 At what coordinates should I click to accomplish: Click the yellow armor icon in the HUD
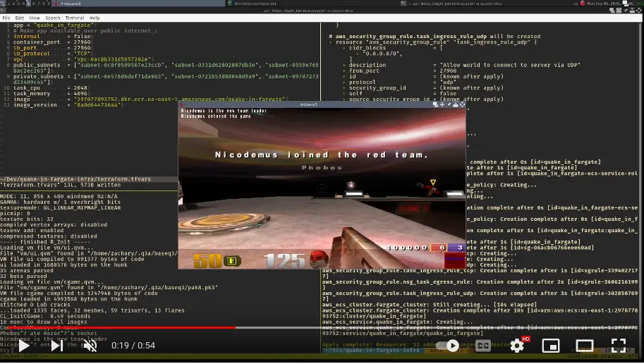(x=231, y=260)
